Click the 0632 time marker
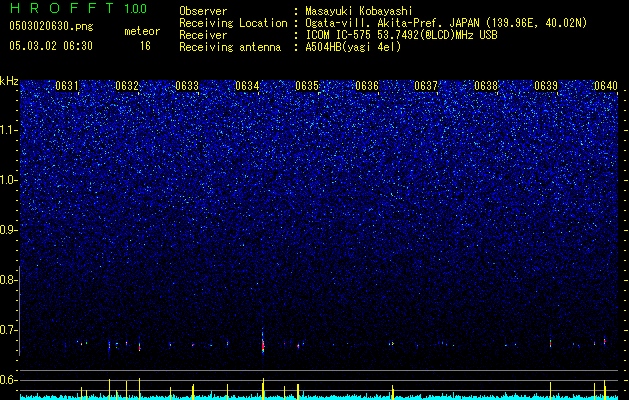 [127, 86]
